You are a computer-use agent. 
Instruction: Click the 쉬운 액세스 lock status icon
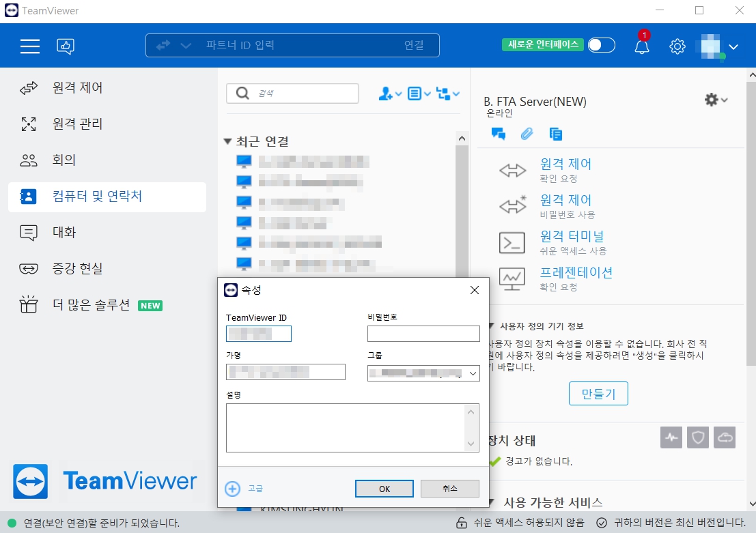click(x=462, y=522)
